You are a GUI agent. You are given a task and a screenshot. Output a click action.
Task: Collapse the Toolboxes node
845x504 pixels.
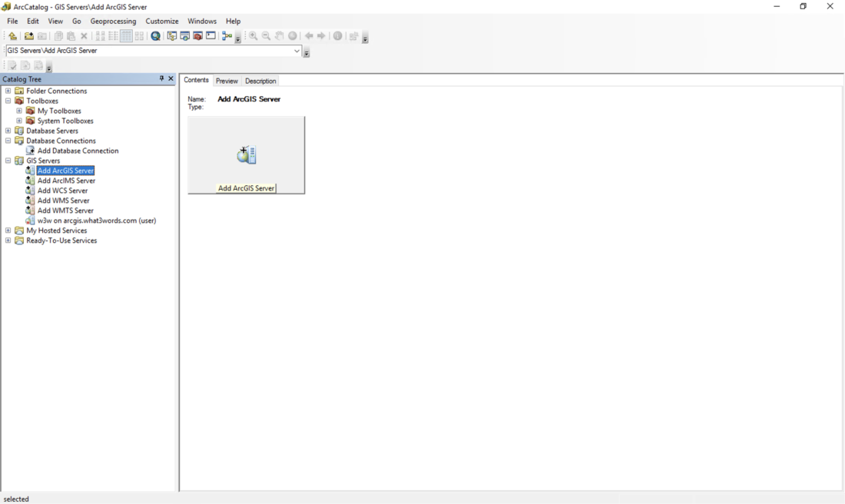pyautogui.click(x=8, y=101)
